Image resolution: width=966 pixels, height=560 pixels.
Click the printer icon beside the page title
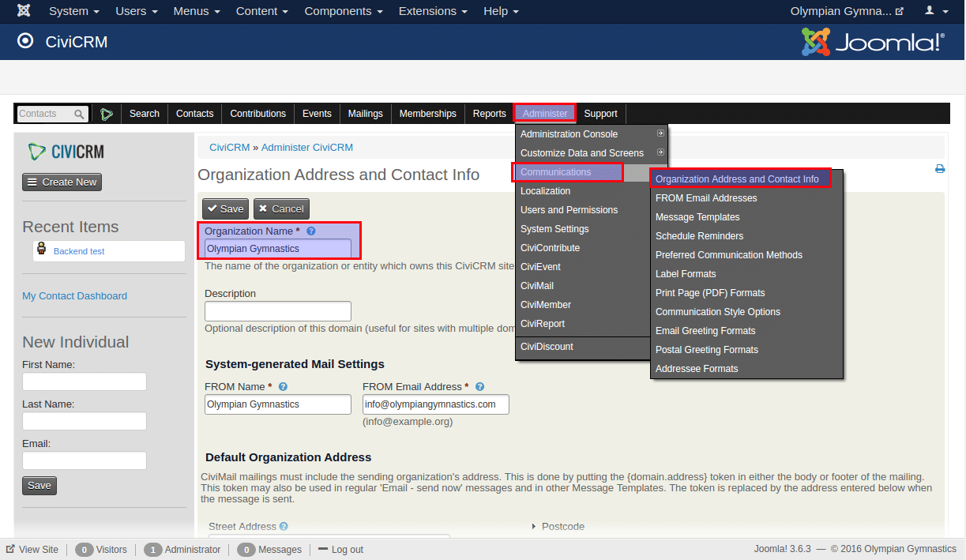pos(940,168)
